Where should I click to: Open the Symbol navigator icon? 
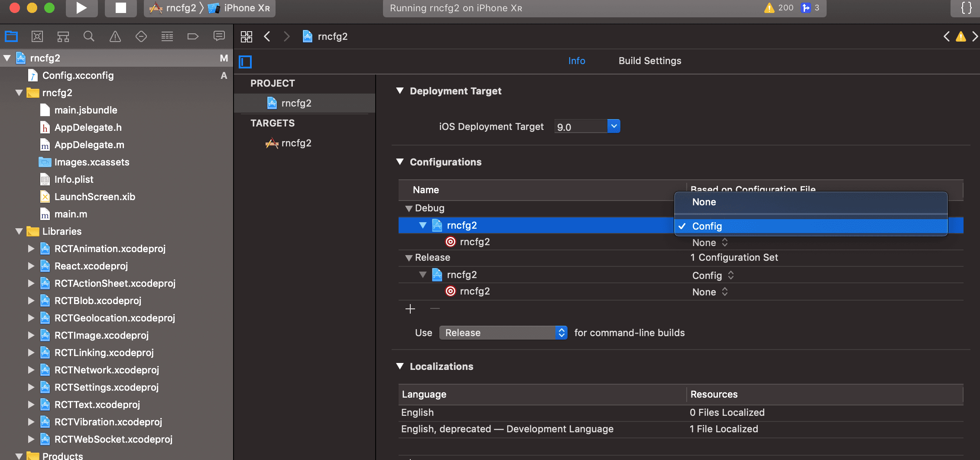(x=63, y=37)
